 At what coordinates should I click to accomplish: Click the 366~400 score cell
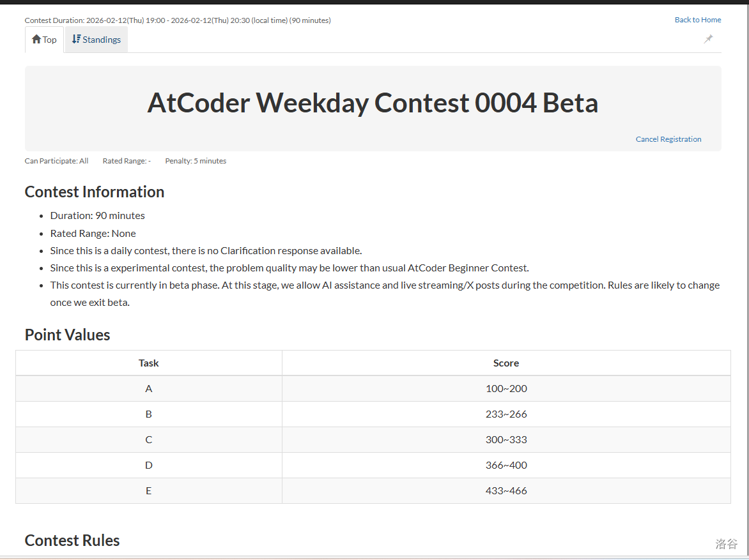(x=506, y=465)
